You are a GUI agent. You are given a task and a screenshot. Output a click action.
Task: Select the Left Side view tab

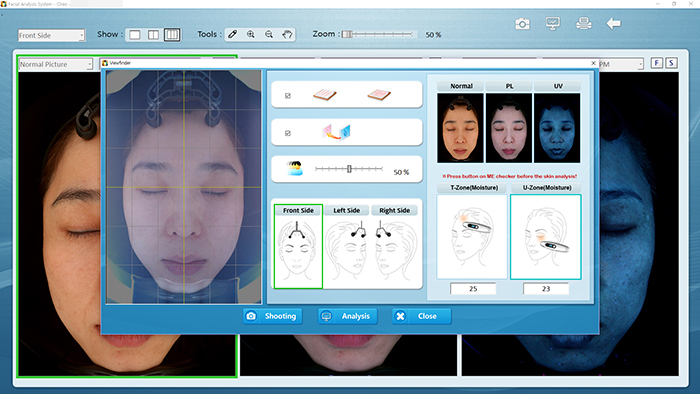coord(346,210)
